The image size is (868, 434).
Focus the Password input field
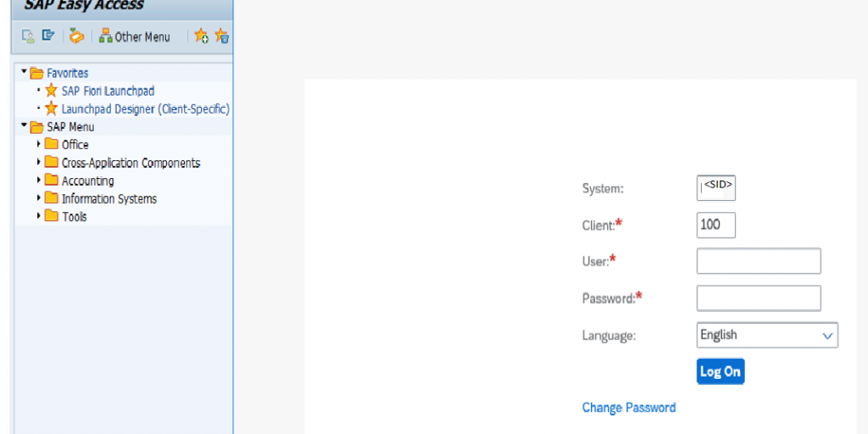click(759, 298)
